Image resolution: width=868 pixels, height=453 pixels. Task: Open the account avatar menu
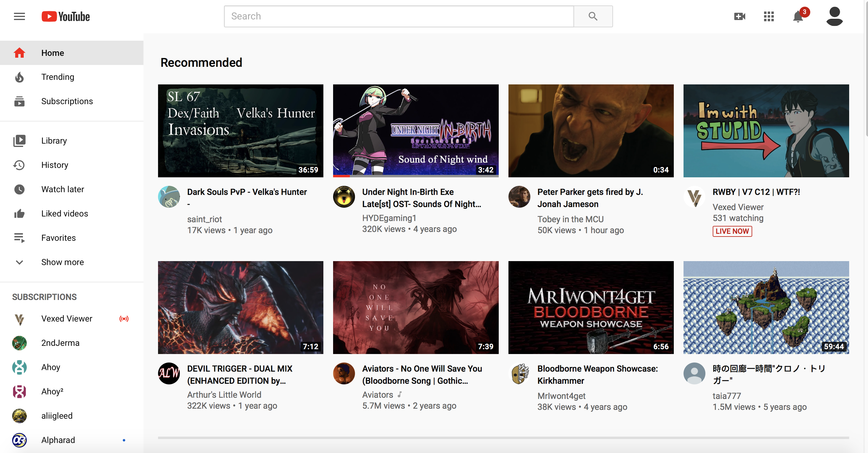(834, 16)
